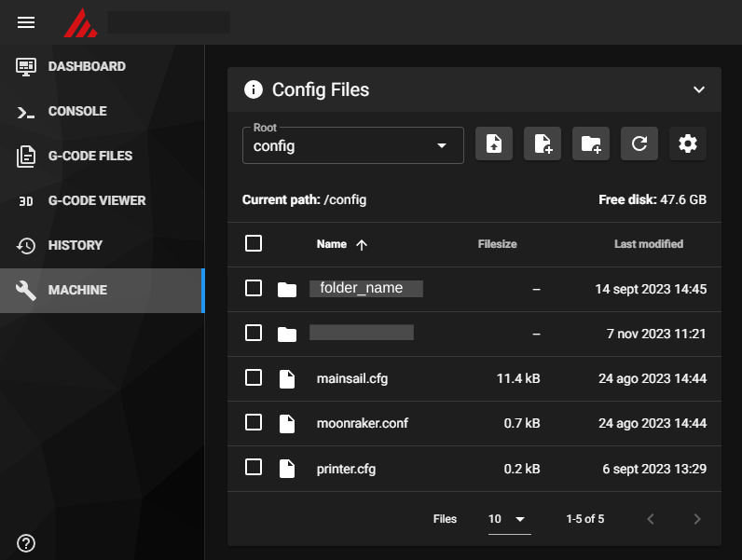Click the folder_name folder icon
The image size is (742, 560).
[x=287, y=290]
